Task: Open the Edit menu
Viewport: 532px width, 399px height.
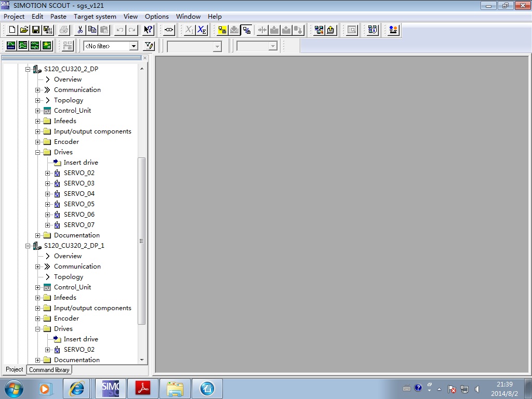Action: (37, 16)
